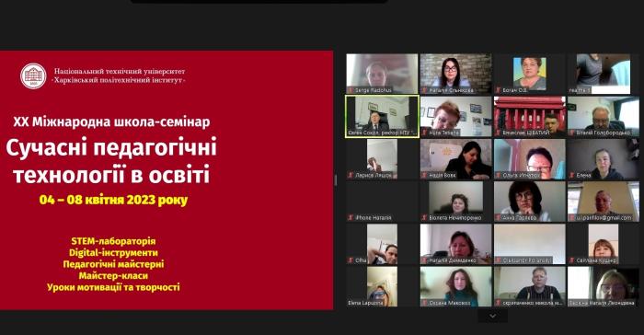
Task: Select Вячеслав ЦВАТИЙ tile with red building
Action: 530,117
